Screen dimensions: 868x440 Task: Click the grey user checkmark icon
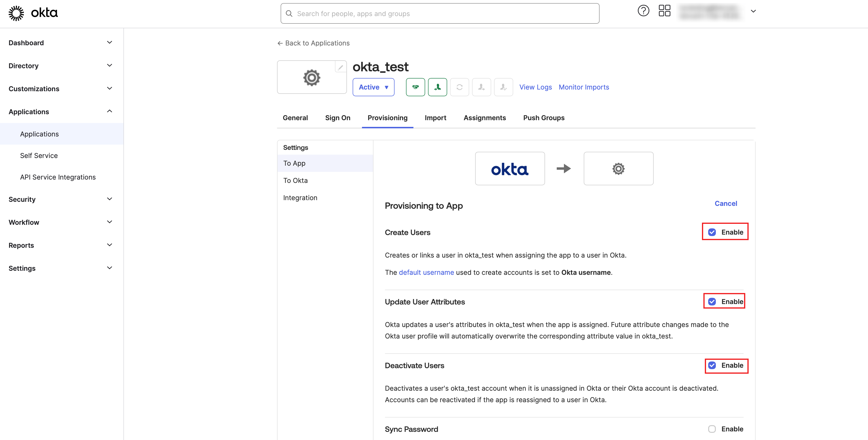coord(503,87)
